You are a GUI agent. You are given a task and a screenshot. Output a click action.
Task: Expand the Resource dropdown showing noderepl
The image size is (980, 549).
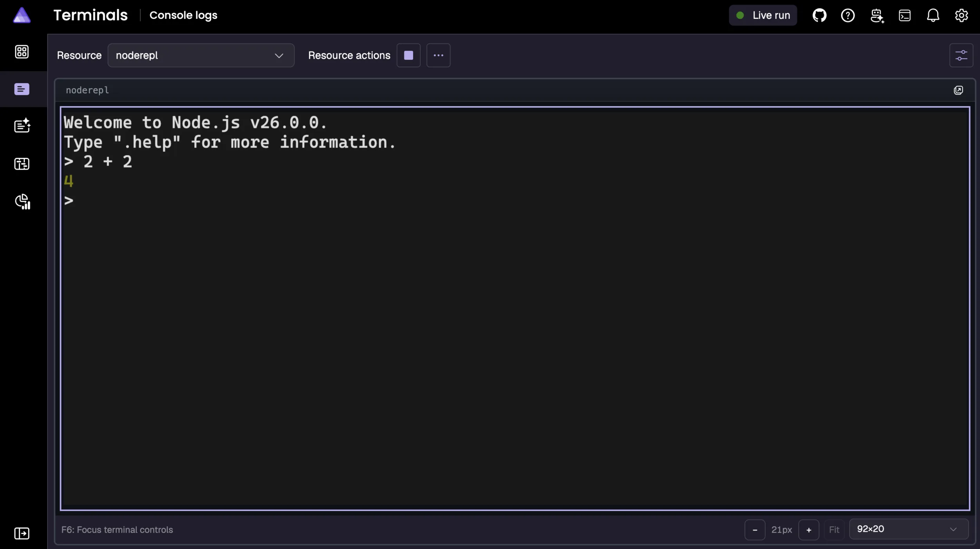tap(201, 55)
